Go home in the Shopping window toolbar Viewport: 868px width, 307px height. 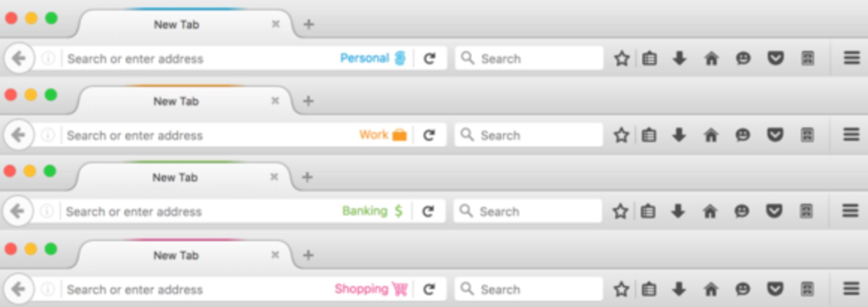711,289
